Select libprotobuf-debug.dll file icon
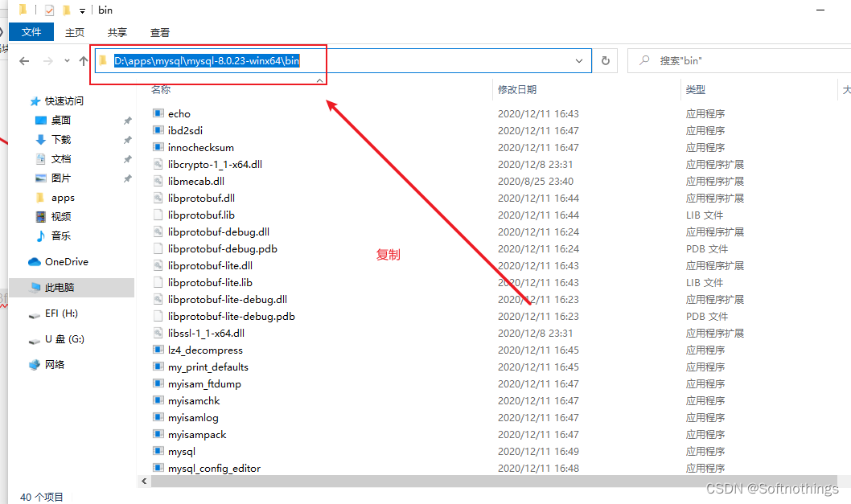This screenshot has width=851, height=504. click(158, 232)
